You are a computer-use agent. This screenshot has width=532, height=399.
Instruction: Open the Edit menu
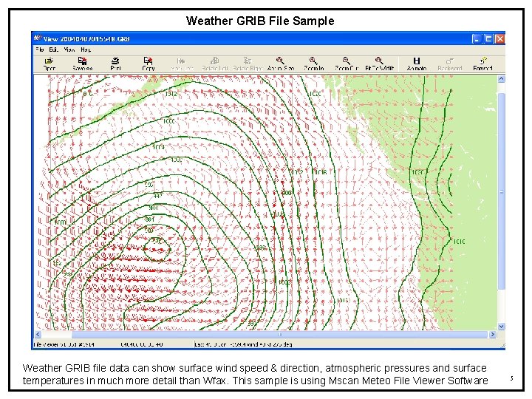coord(54,50)
